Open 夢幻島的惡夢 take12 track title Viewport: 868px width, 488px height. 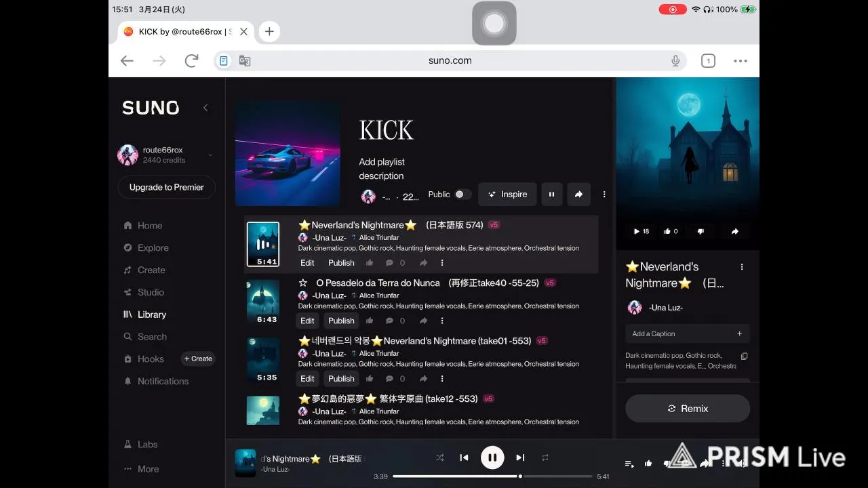(x=389, y=399)
